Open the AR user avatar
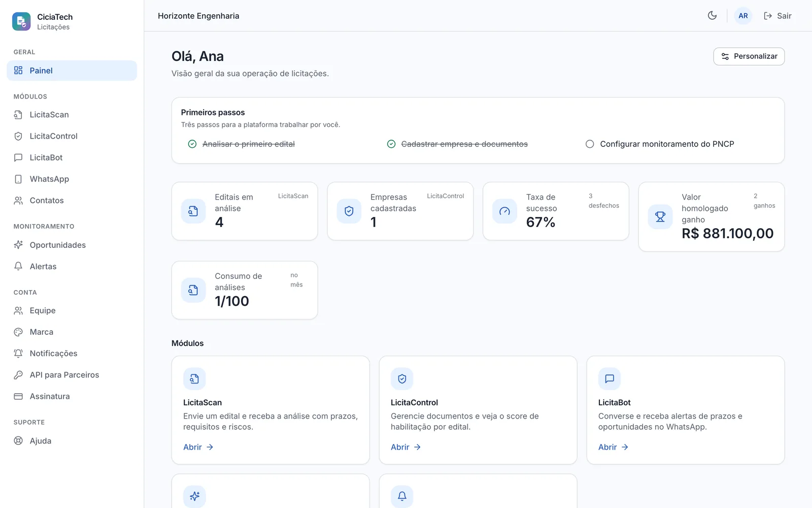 pos(743,16)
